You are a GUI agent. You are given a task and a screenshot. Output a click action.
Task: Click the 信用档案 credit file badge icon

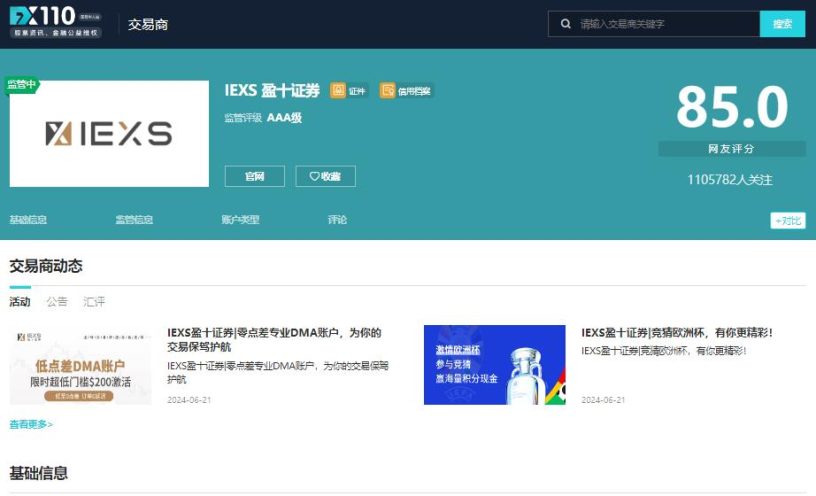click(x=387, y=91)
